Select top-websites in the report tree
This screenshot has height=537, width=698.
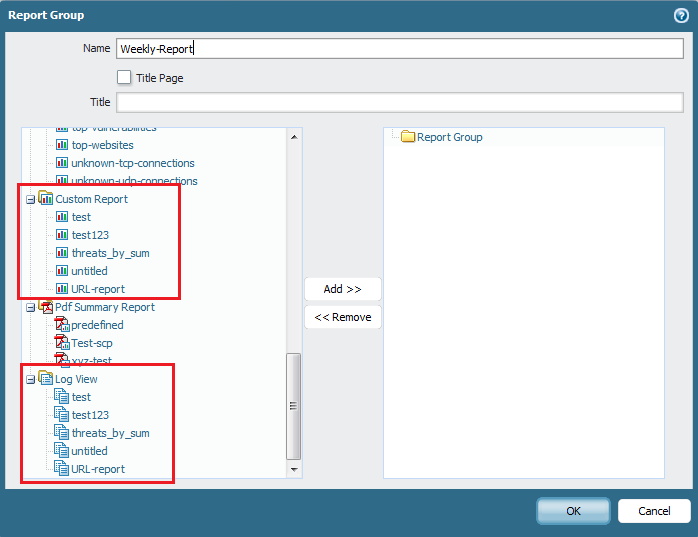pos(102,145)
